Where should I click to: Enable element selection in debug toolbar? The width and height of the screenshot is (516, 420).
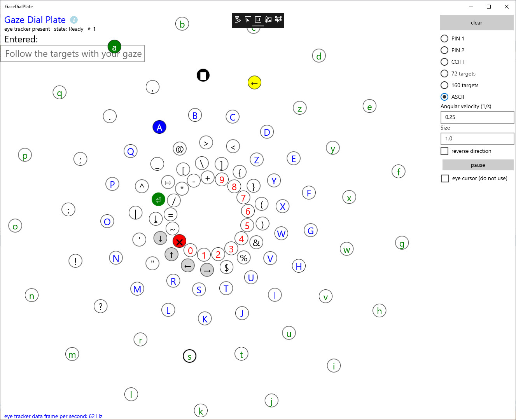248,19
